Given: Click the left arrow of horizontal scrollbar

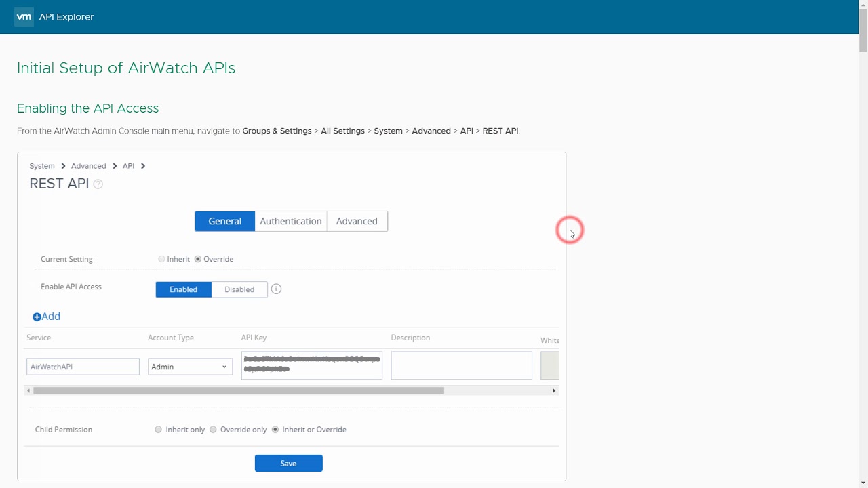Looking at the screenshot, I should click(x=28, y=390).
